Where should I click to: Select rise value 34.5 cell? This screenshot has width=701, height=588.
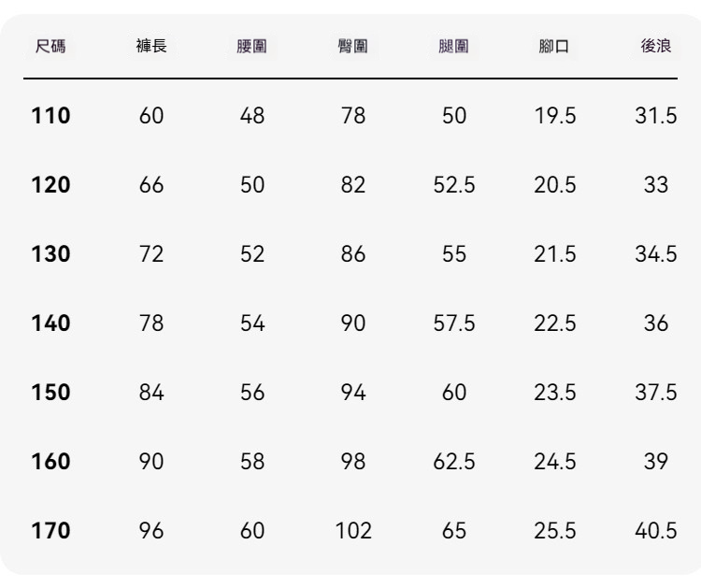click(656, 254)
